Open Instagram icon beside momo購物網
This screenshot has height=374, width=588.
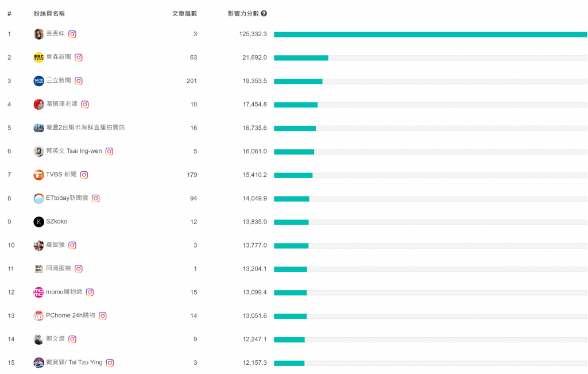(x=90, y=292)
